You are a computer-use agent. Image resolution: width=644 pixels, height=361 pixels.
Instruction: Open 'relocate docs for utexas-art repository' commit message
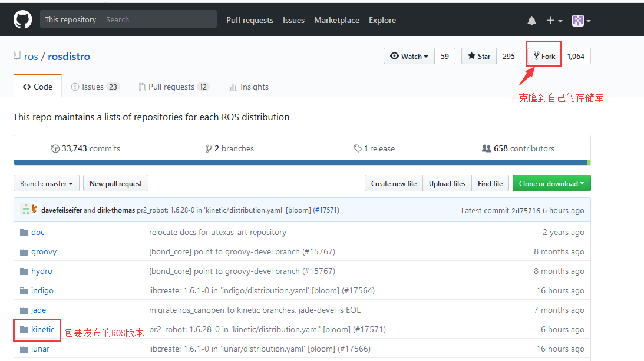coord(217,233)
